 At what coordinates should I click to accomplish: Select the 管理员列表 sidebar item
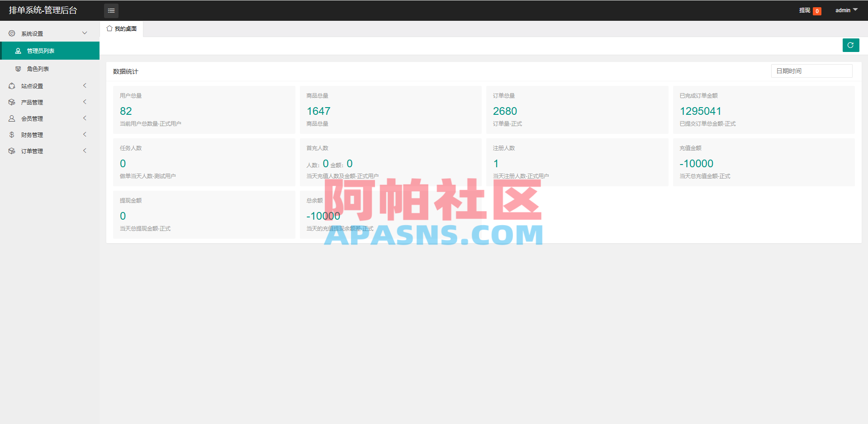(x=41, y=51)
